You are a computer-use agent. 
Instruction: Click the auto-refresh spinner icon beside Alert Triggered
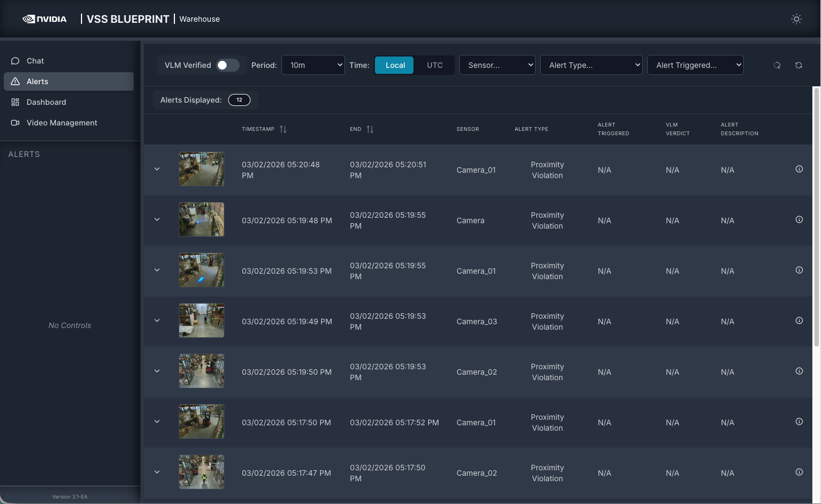[777, 65]
